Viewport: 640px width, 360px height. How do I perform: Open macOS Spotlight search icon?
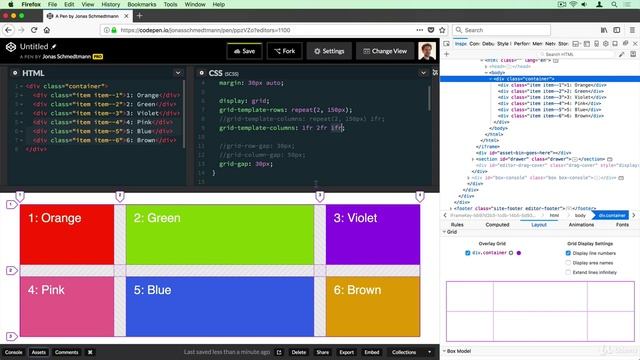(x=614, y=4)
